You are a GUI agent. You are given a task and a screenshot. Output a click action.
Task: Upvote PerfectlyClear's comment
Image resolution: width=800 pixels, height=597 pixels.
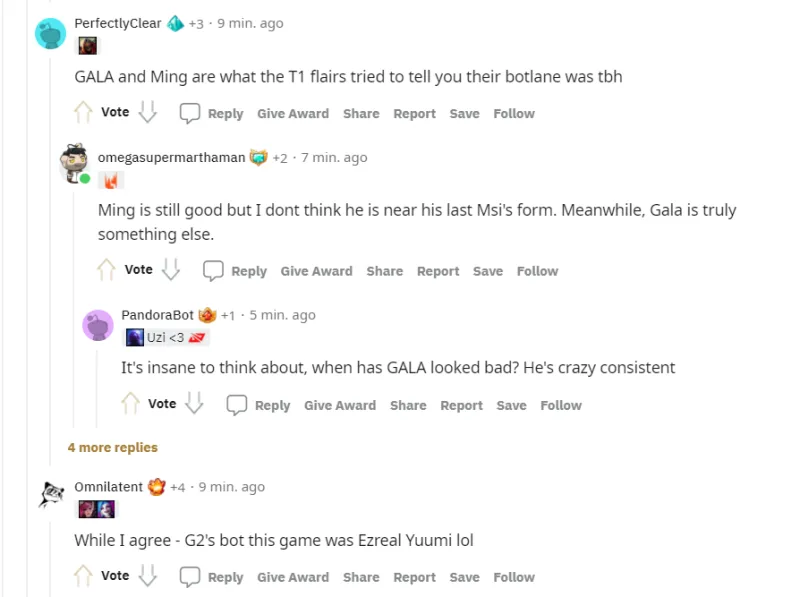84,113
